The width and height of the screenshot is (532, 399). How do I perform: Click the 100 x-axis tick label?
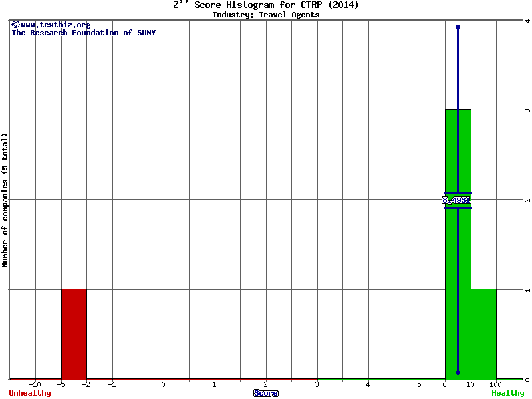coord(495,384)
